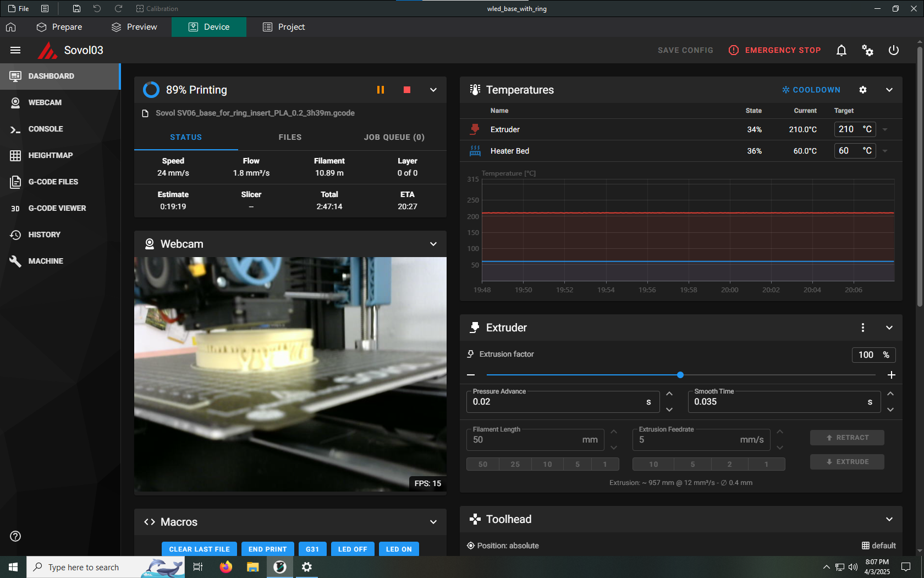Open Extruder panel three-dot menu
924x578 pixels.
[862, 328]
